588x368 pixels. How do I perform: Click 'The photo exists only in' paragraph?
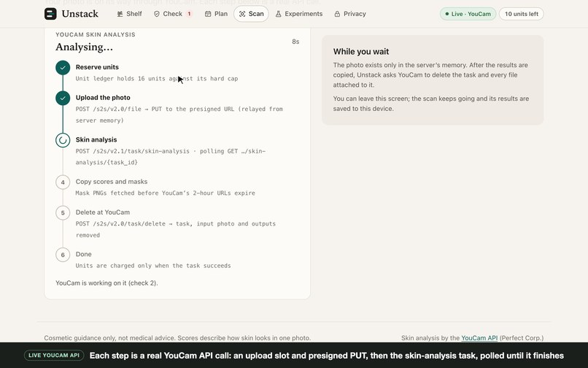tap(430, 74)
